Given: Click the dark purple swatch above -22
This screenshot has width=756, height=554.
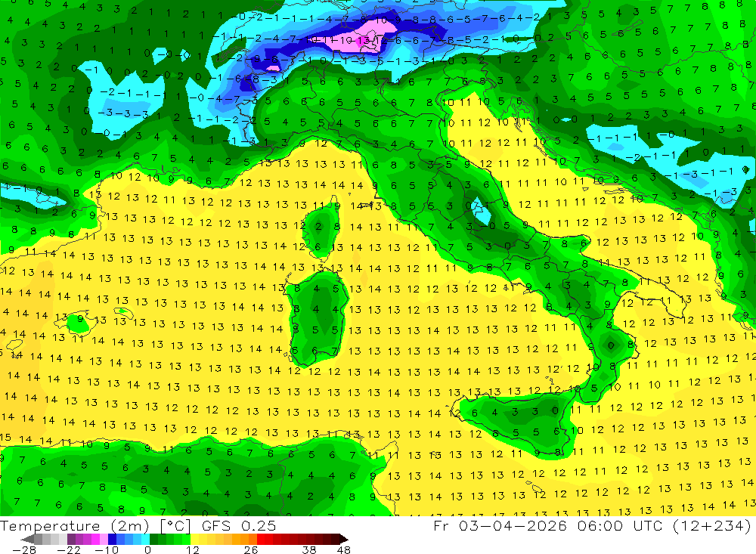Looking at the screenshot, I should coord(71,540).
